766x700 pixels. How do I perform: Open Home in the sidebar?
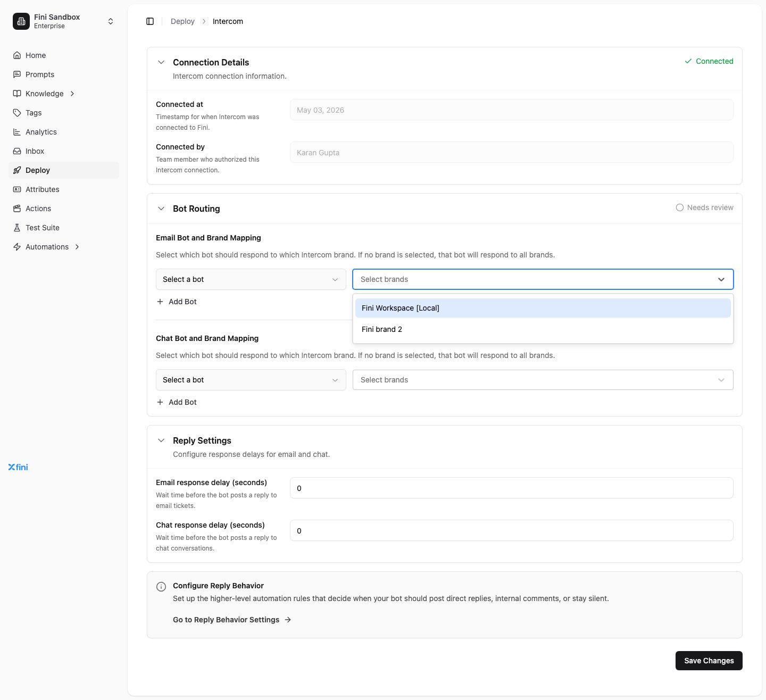pyautogui.click(x=64, y=55)
